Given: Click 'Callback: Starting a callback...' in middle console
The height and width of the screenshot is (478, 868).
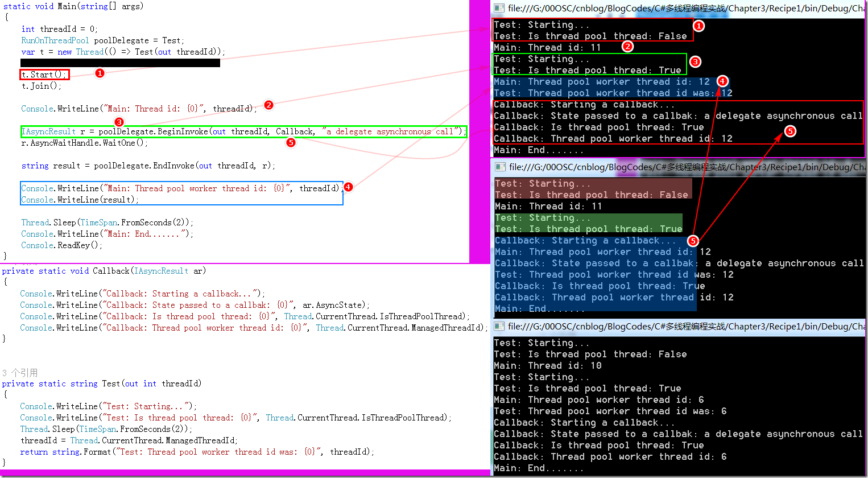Looking at the screenshot, I should 585,241.
